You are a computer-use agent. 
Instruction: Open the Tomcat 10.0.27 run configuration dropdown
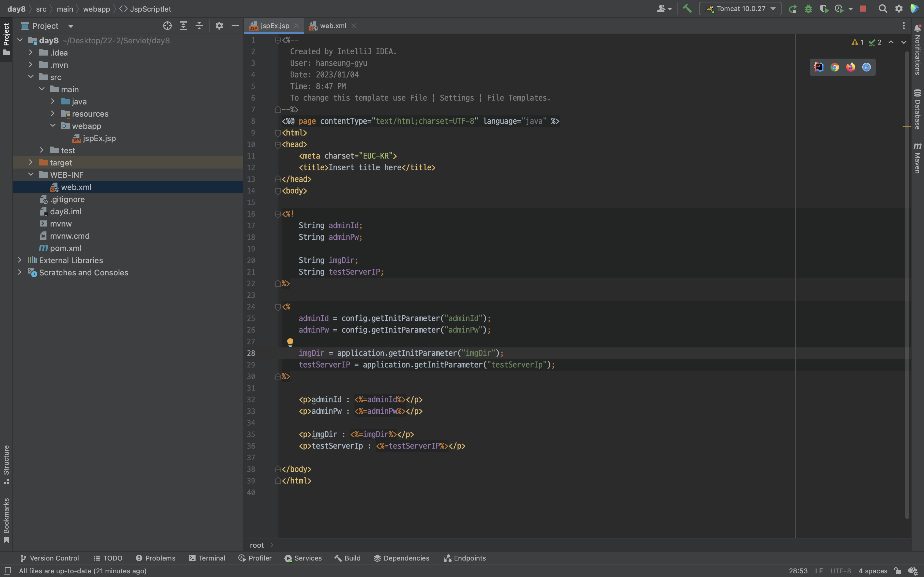click(740, 9)
